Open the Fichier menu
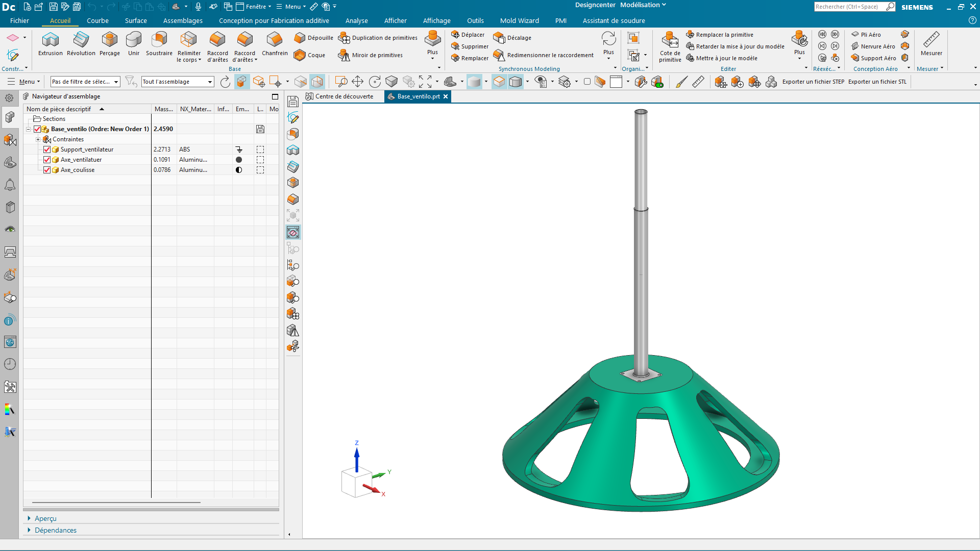 [19, 21]
